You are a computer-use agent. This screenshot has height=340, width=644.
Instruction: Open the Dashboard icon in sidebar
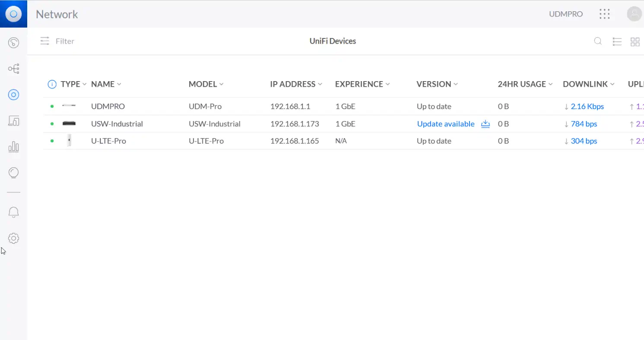(x=13, y=42)
